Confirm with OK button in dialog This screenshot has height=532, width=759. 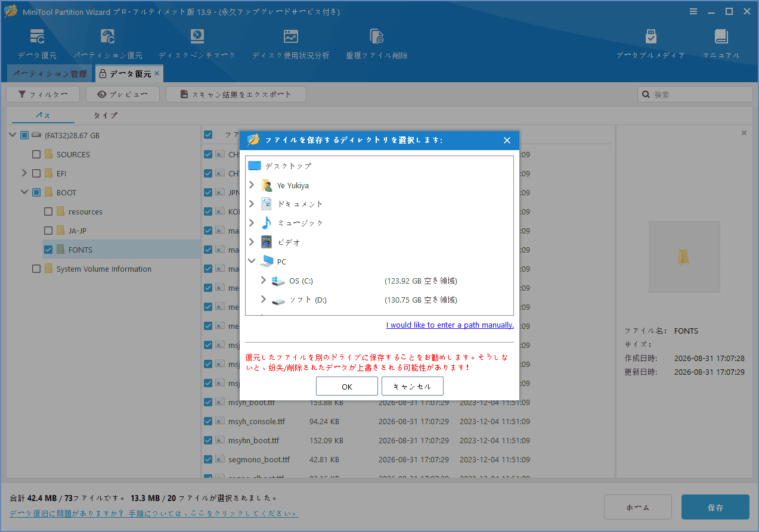pos(347,386)
